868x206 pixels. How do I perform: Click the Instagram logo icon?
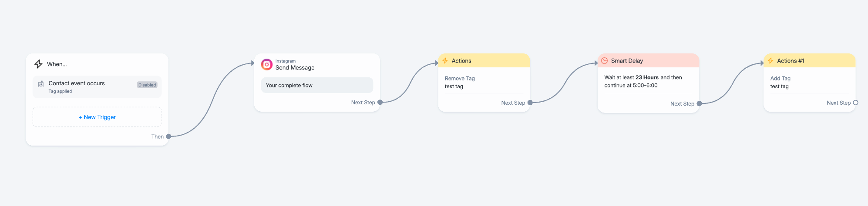[266, 64]
